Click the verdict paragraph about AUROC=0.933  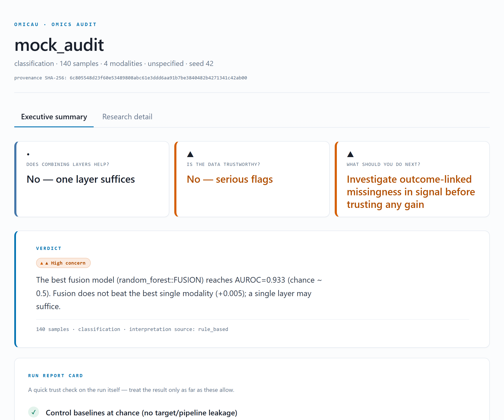179,293
